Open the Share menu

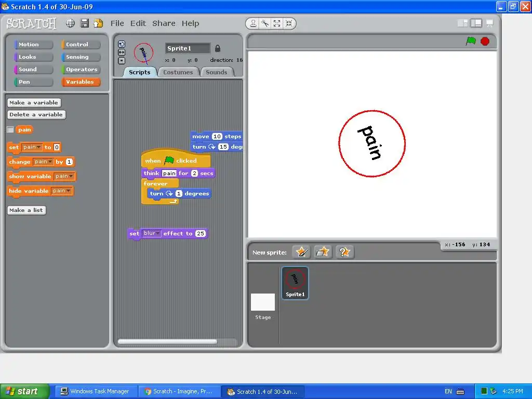pos(164,23)
